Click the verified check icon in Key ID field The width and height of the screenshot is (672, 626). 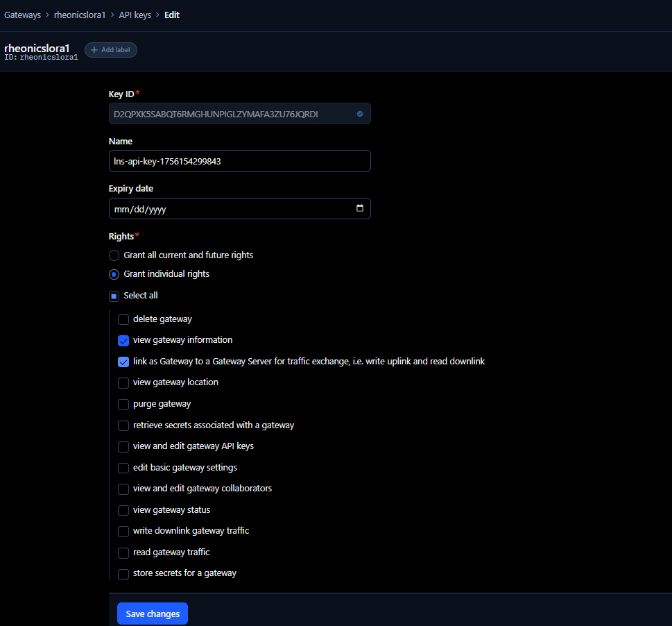click(x=360, y=114)
